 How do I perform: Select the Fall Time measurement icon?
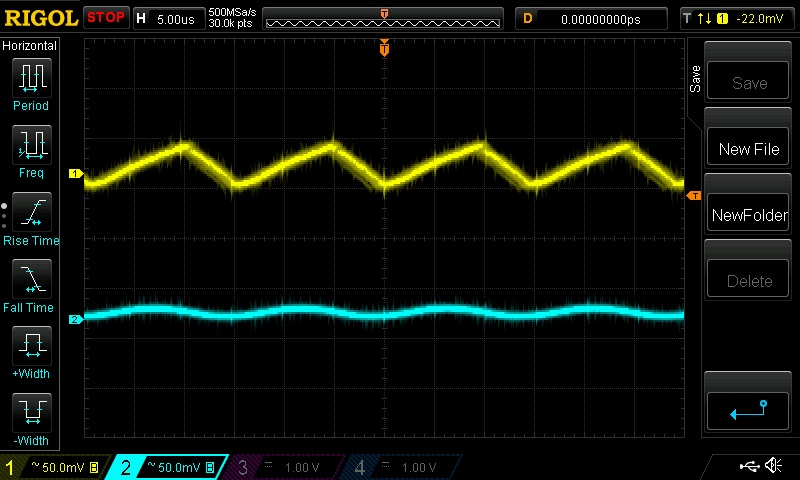32,279
